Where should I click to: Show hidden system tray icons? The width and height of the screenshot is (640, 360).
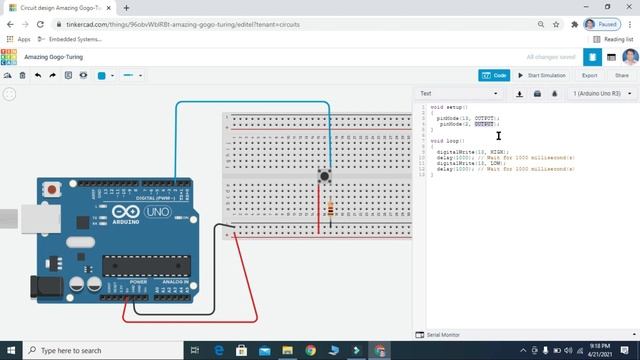pyautogui.click(x=523, y=351)
